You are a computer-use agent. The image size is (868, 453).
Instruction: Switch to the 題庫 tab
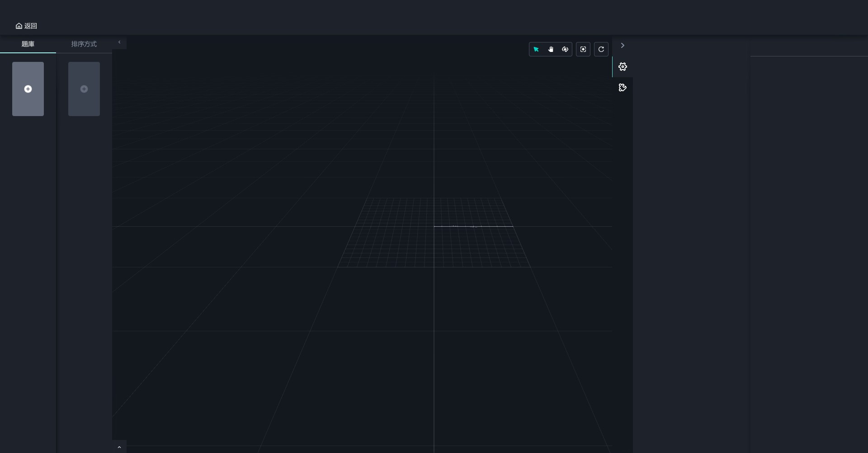28,44
